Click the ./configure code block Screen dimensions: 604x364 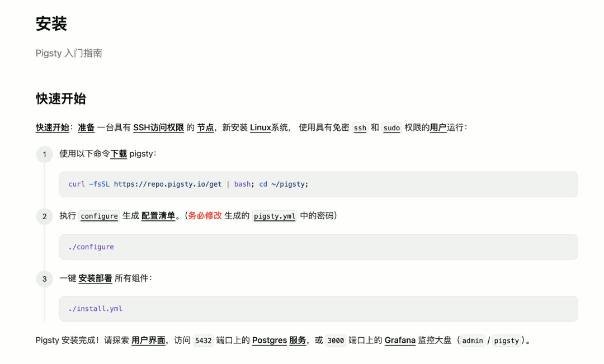pyautogui.click(x=318, y=247)
